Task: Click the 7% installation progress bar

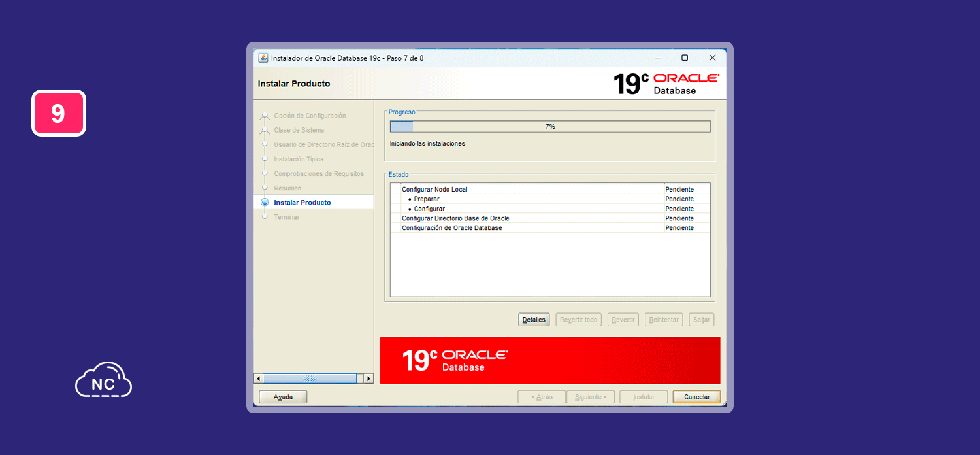Action: [x=550, y=127]
